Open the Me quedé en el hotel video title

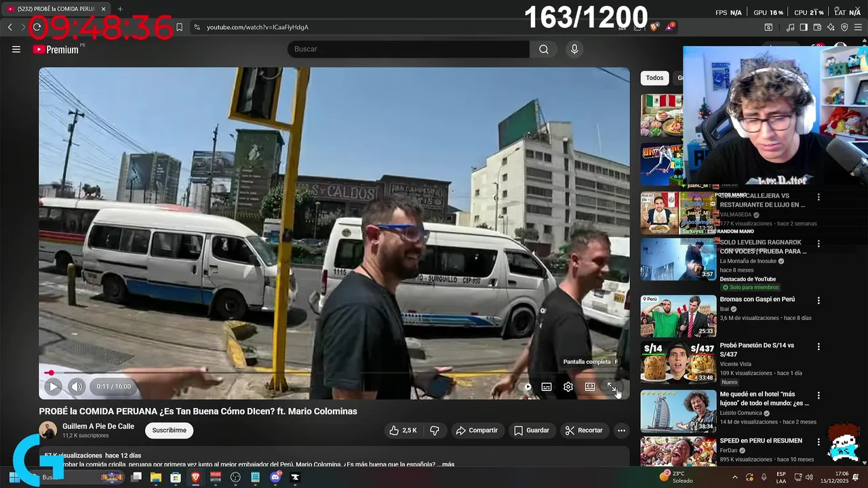764,399
